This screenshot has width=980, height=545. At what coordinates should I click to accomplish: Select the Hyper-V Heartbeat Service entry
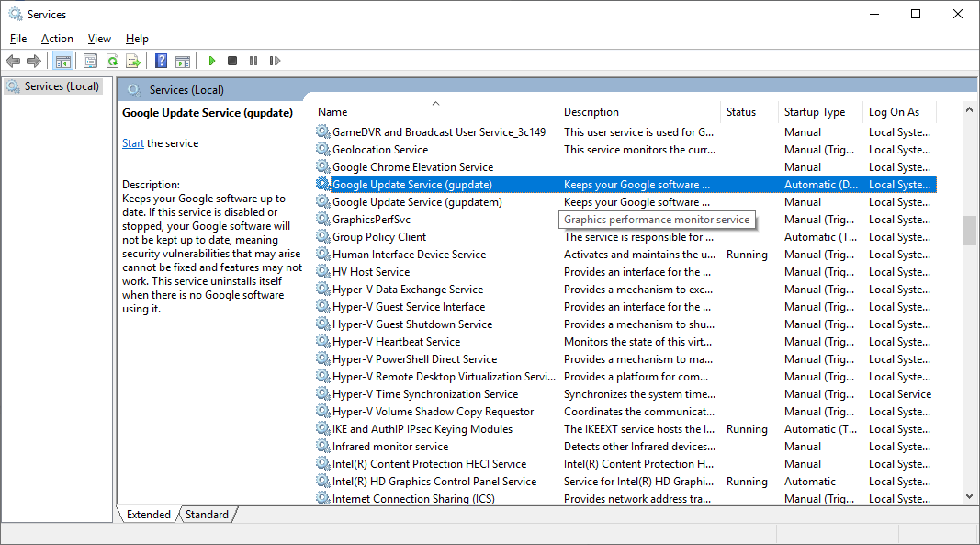pyautogui.click(x=396, y=342)
